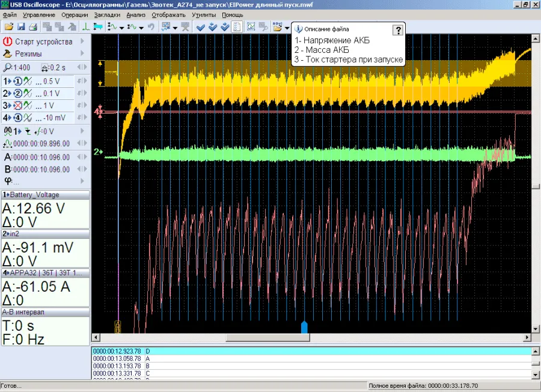The image size is (541, 392).
Task: Expand the trigger settings row arrow
Action: point(82,131)
